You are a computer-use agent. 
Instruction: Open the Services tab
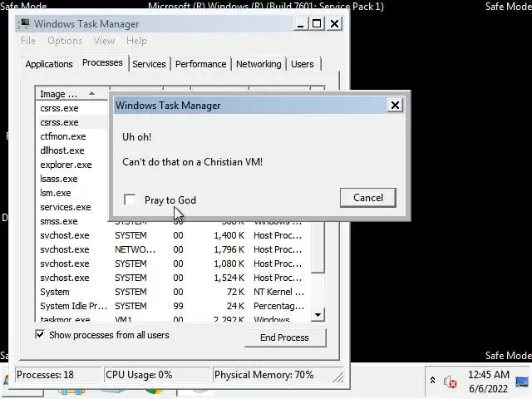149,64
